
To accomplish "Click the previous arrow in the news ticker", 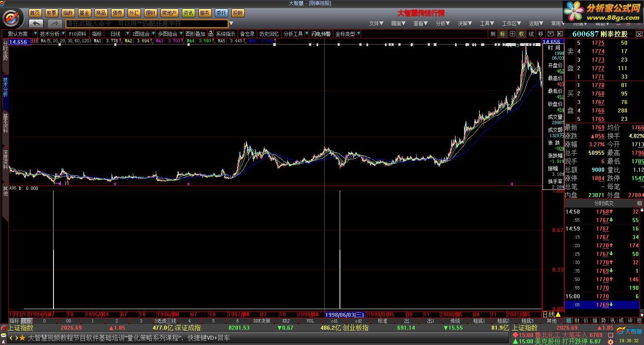I will 11,338.
